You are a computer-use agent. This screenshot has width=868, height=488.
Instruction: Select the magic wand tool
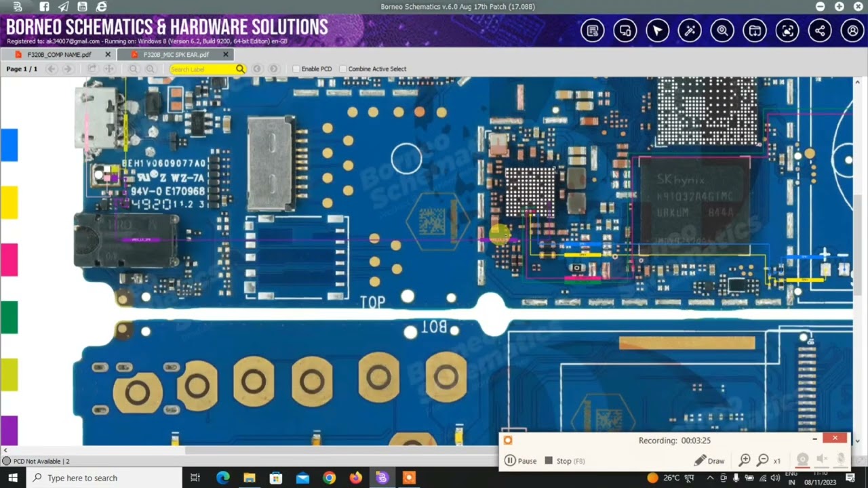tap(690, 30)
